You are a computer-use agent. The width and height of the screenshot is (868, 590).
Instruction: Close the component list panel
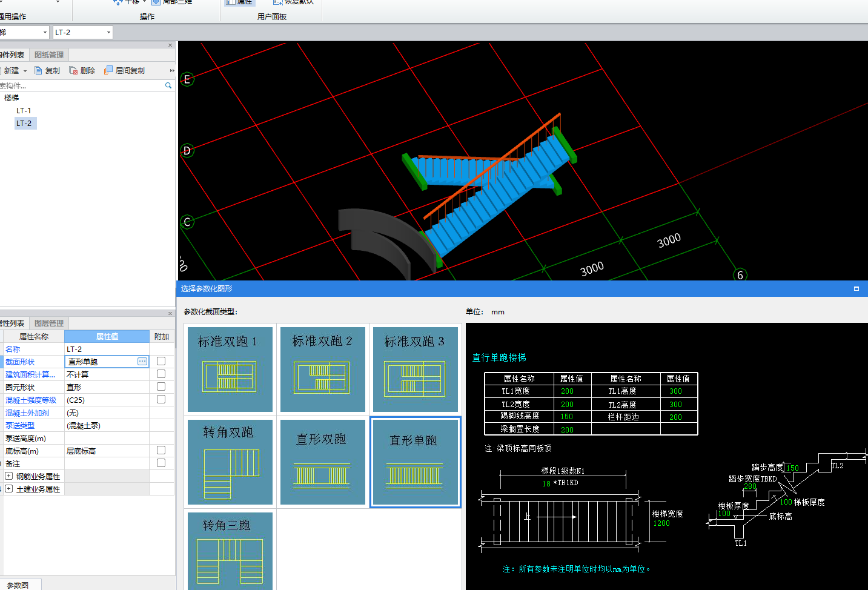coord(170,45)
